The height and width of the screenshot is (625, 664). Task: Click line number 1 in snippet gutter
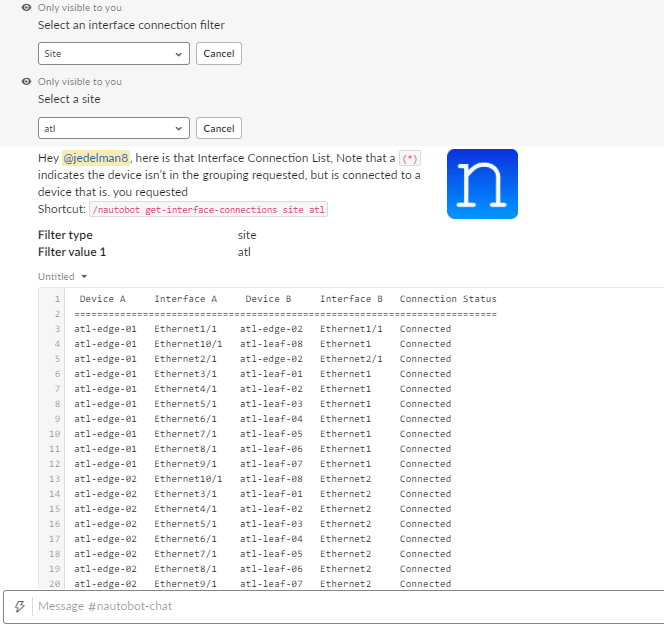pyautogui.click(x=57, y=299)
